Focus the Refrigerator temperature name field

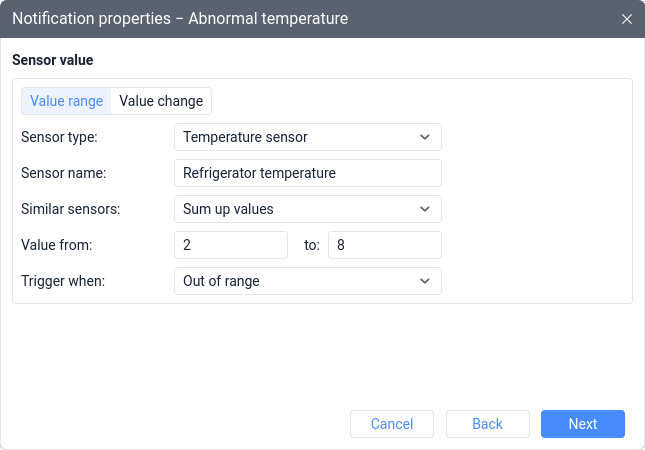tap(308, 173)
